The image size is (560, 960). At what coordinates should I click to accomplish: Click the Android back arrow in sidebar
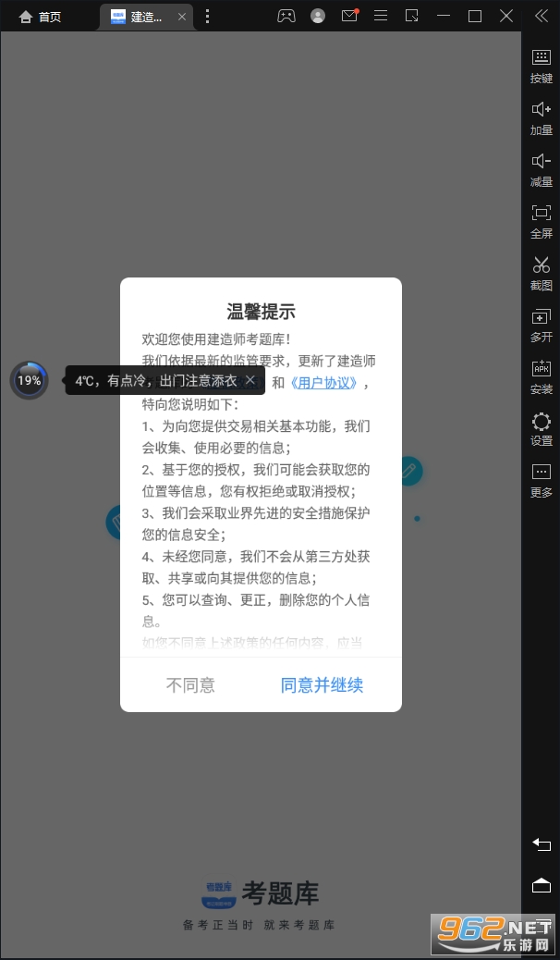click(x=541, y=844)
